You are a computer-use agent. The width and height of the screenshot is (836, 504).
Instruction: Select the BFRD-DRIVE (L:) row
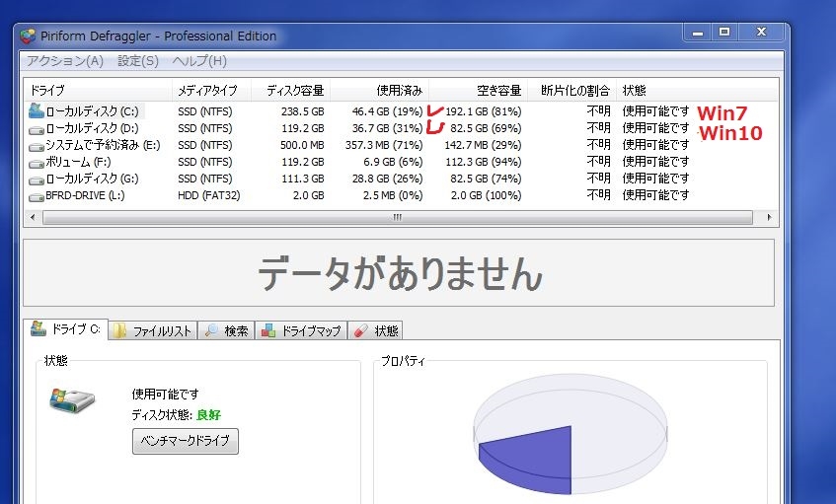(x=401, y=195)
